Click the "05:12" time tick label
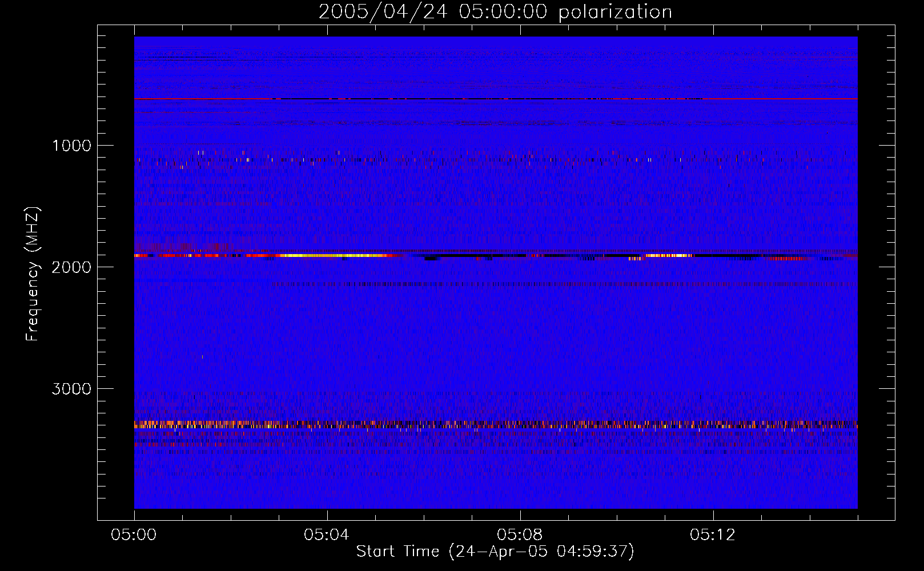Viewport: 924px width, 571px height. [x=713, y=535]
